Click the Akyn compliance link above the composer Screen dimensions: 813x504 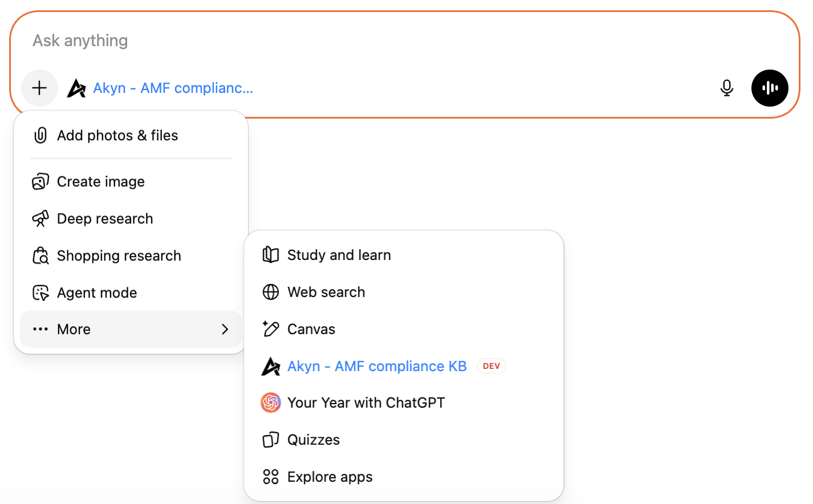click(x=173, y=88)
